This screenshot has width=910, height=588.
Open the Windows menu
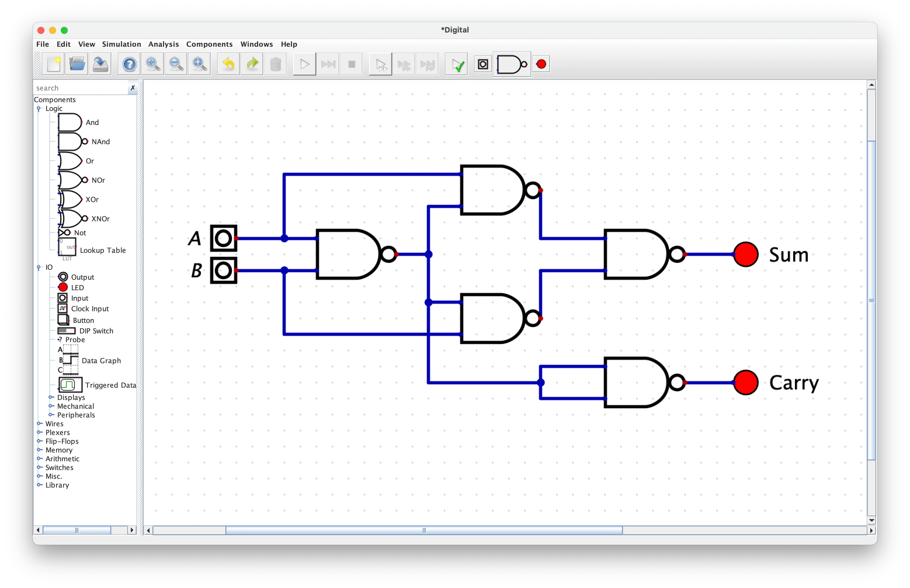click(257, 44)
